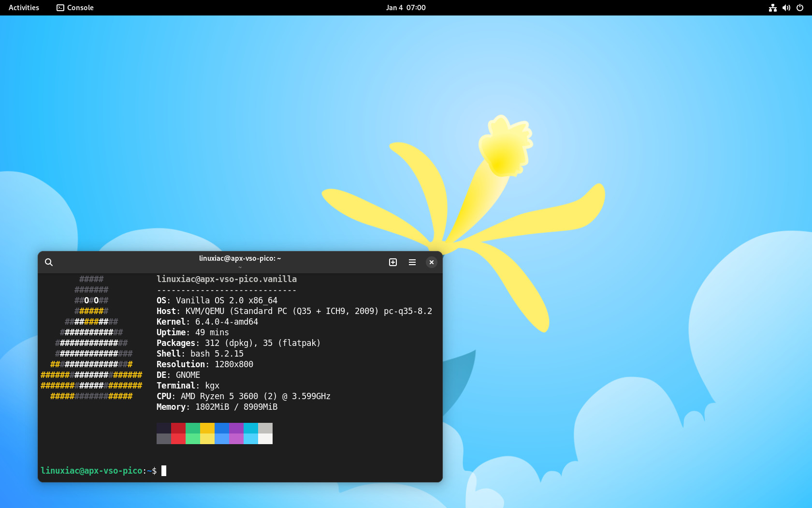Click the Vanilla OS ASCII art logo
Image resolution: width=812 pixels, height=508 pixels.
91,338
